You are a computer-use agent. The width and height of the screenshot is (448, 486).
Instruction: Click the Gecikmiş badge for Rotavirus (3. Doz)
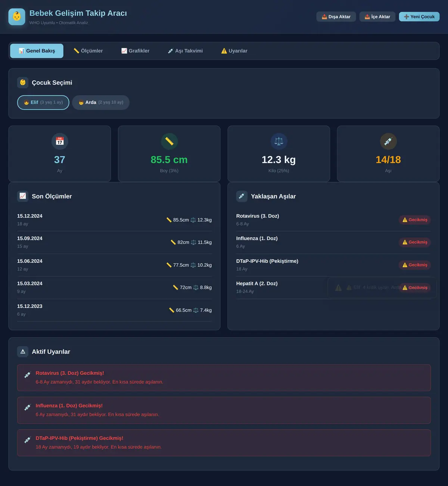[x=415, y=220]
